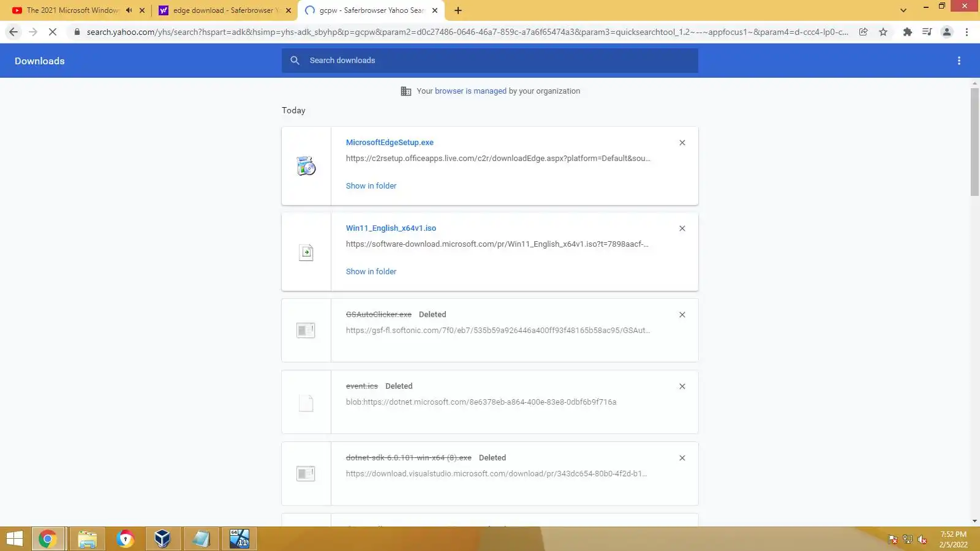Screen dimensions: 980x551
Task: Mute the YouTube tab audio icon
Action: point(129,10)
